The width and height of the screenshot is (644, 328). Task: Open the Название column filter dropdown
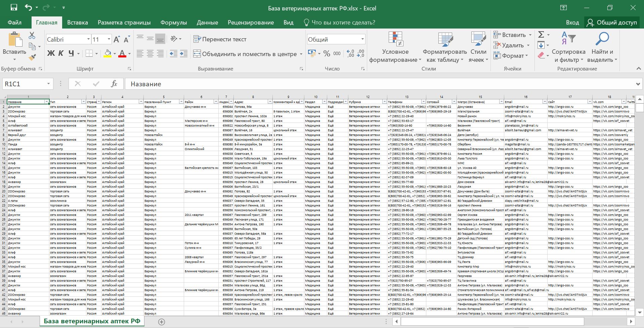pyautogui.click(x=47, y=102)
